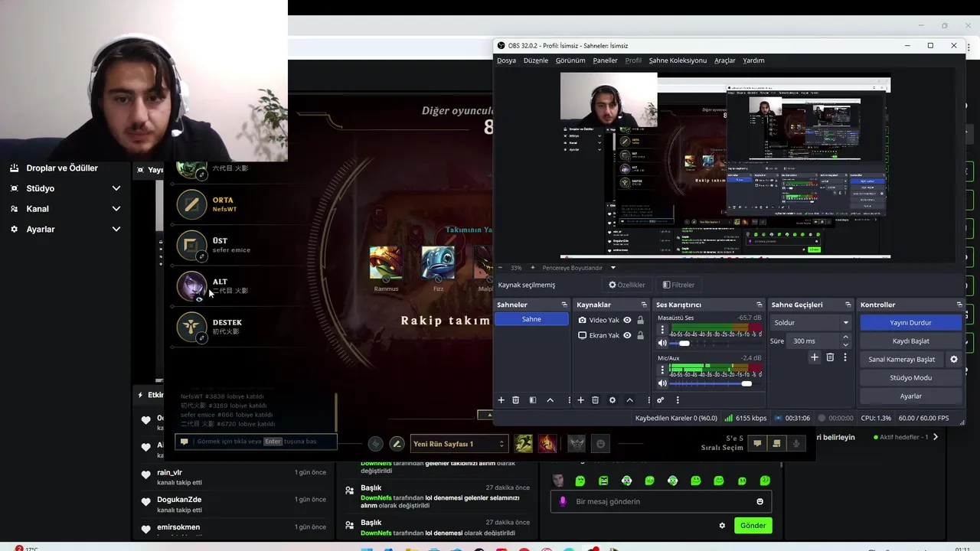This screenshot has height=551, width=980.
Task: Open Mic/Aux options three-dot menu
Action: click(x=662, y=370)
